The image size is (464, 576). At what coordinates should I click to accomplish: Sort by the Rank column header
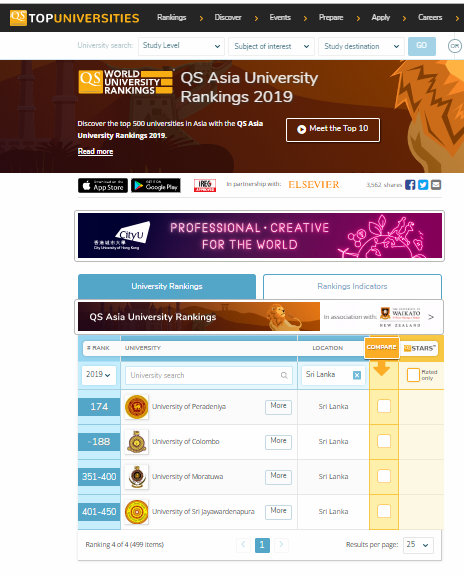[x=98, y=348]
